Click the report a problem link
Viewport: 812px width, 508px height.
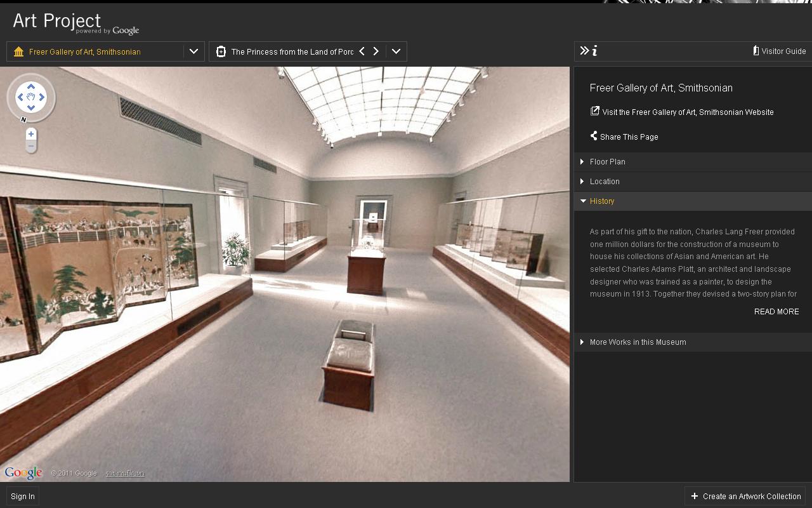click(x=125, y=473)
